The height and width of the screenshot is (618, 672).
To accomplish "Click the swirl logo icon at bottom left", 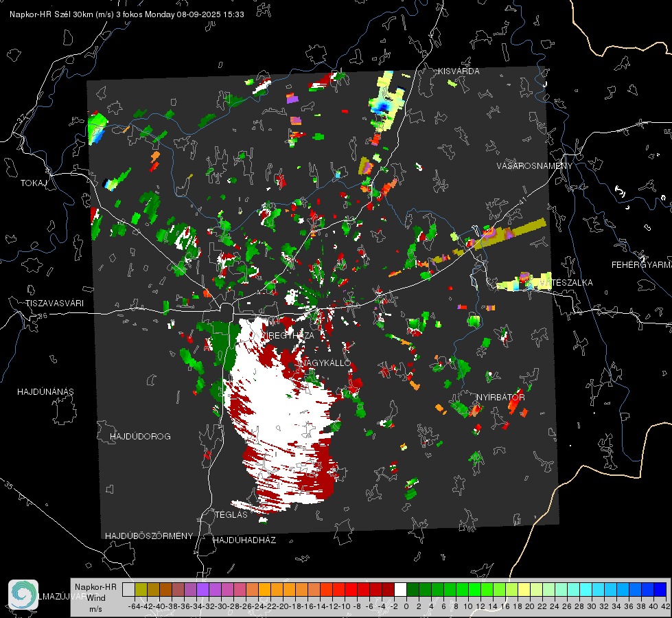I will point(23,595).
